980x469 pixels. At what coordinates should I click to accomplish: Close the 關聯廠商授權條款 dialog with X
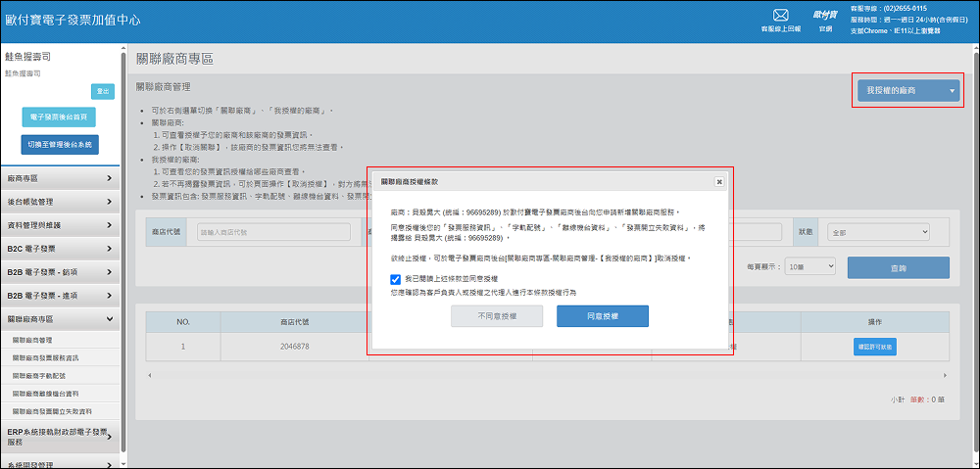(718, 181)
